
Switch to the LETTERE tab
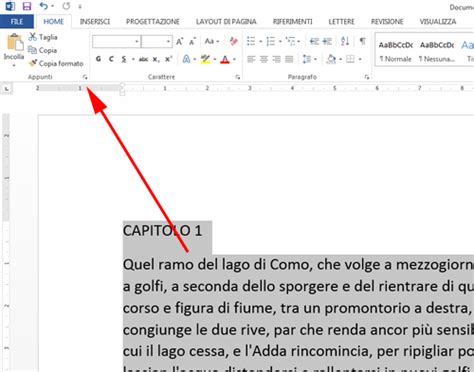coord(341,22)
